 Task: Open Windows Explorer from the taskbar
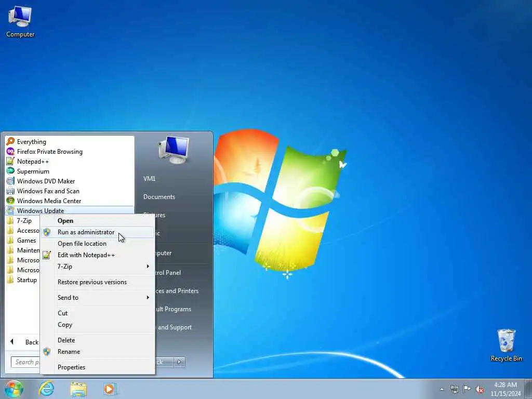point(78,389)
